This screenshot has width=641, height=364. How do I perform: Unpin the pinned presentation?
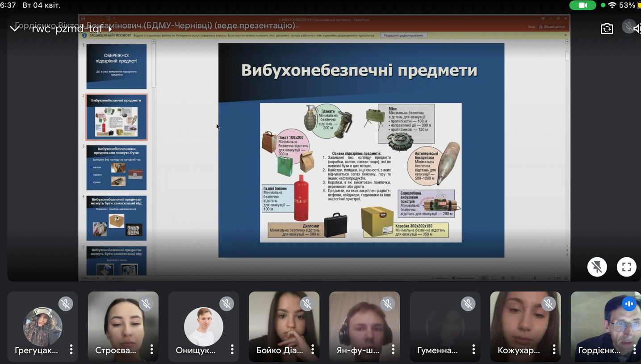pos(597,267)
